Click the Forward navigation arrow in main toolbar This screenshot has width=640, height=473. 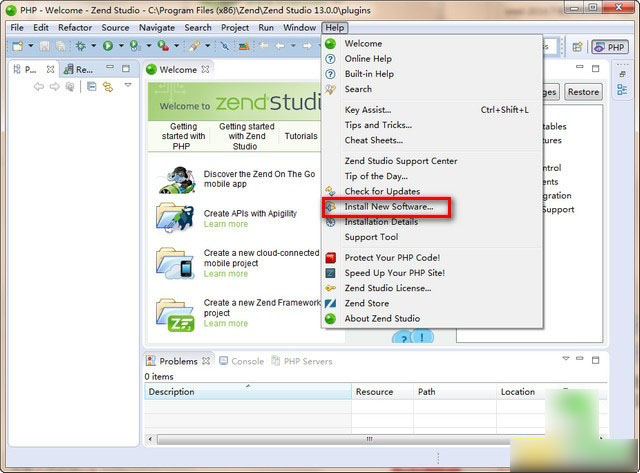click(307, 46)
